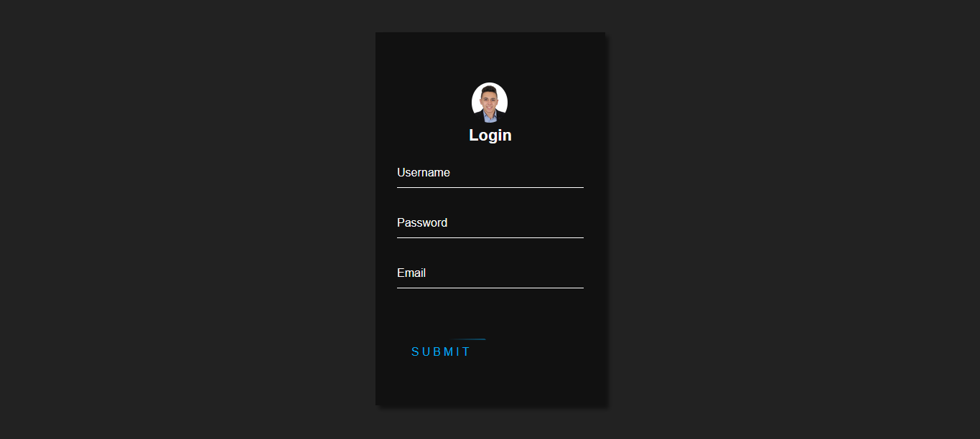Click the right end of the Password field

[x=574, y=223]
